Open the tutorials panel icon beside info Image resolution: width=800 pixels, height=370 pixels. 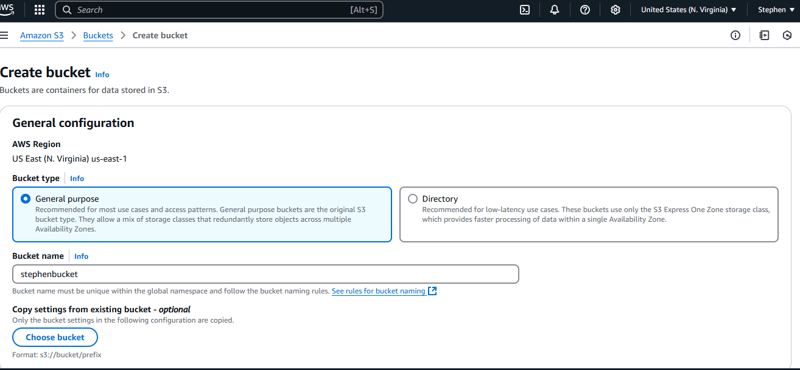(x=764, y=35)
